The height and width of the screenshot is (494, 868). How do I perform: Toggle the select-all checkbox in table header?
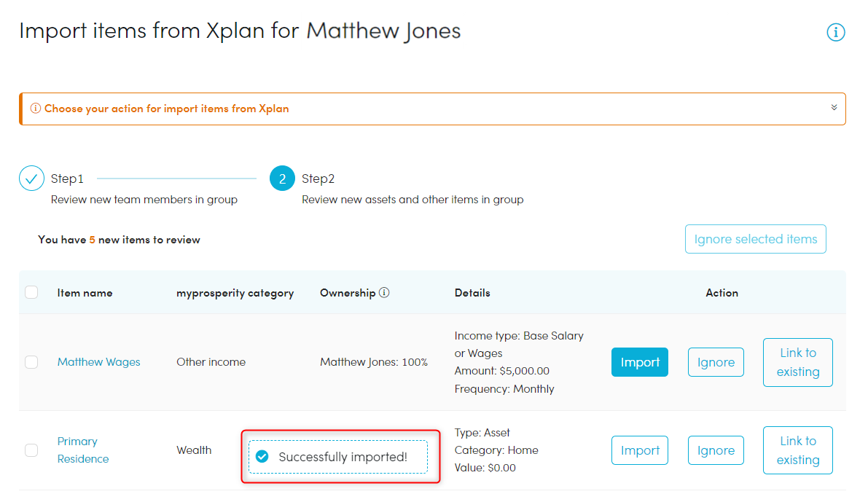31,293
